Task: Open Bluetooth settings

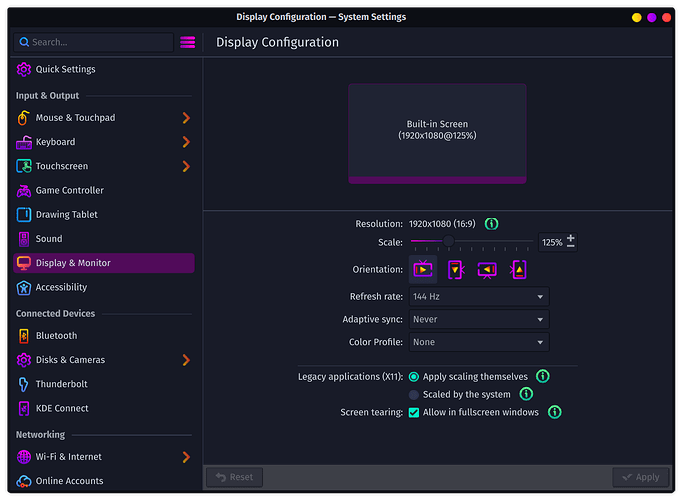Action: [x=104, y=336]
